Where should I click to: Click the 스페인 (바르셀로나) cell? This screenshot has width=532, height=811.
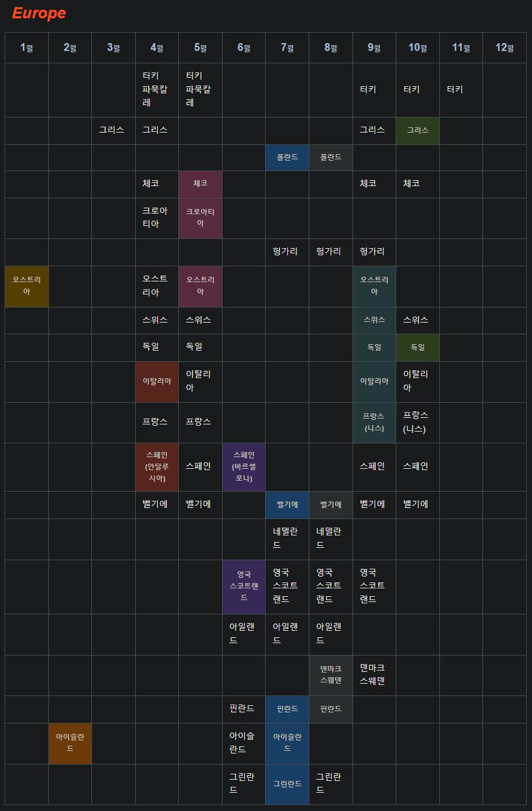point(243,467)
